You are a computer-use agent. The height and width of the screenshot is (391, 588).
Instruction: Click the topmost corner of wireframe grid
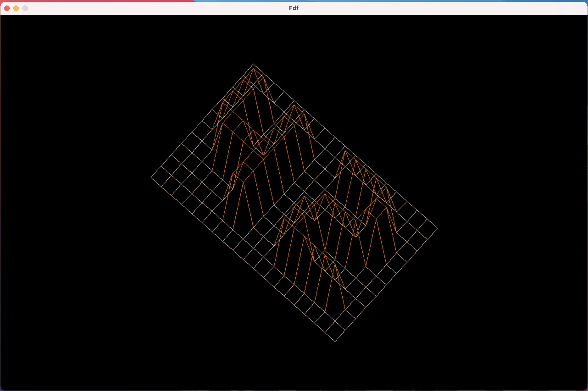tap(253, 64)
